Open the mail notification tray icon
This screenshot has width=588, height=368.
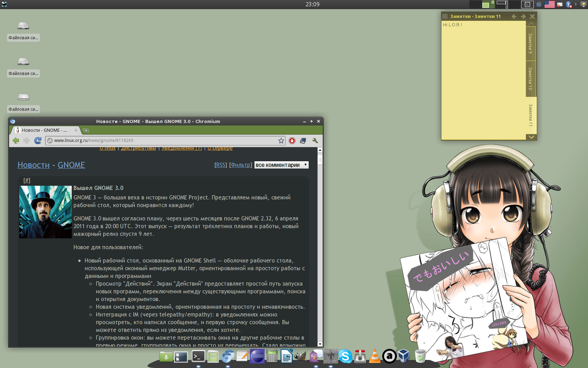[560, 5]
